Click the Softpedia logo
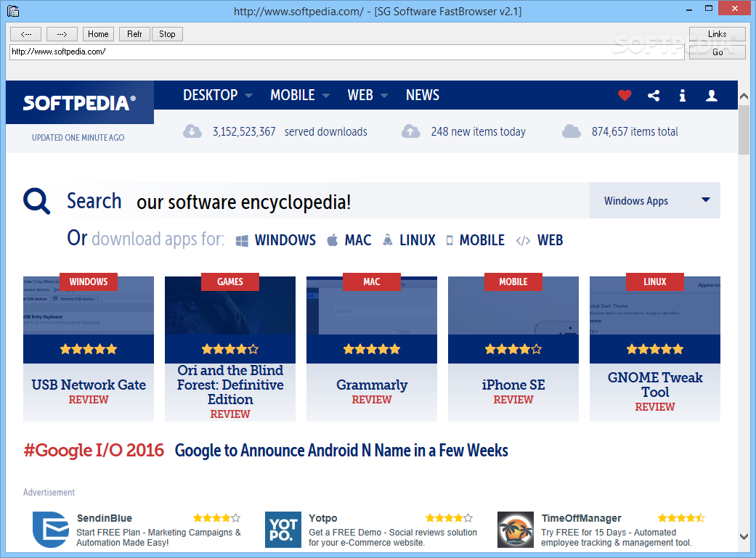 coord(80,102)
